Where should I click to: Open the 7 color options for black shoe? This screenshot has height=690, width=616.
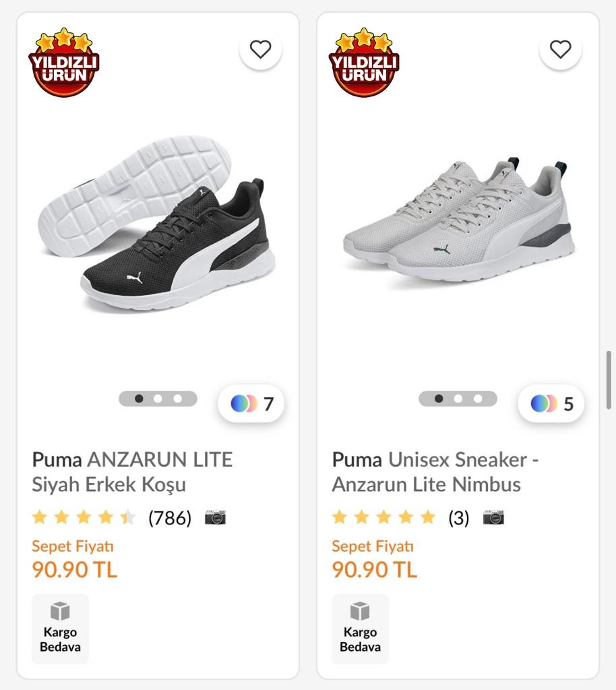coord(251,404)
